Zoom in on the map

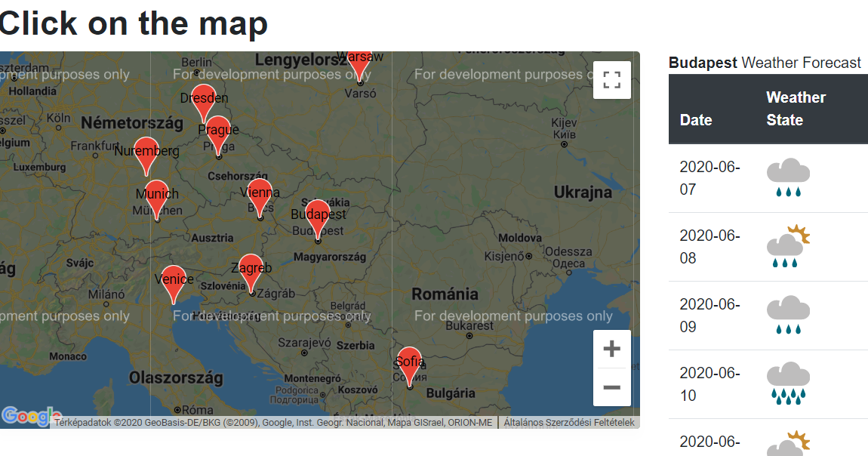click(x=611, y=348)
